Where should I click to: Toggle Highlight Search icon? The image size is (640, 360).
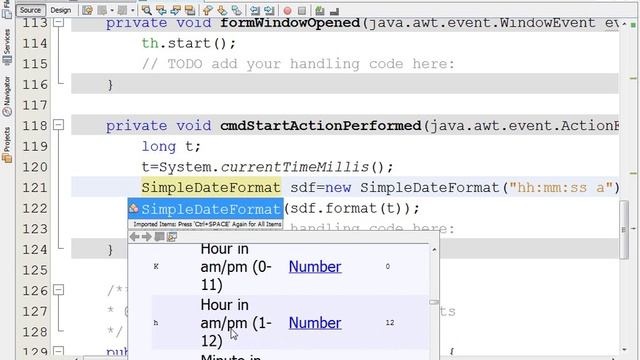[x=190, y=10]
